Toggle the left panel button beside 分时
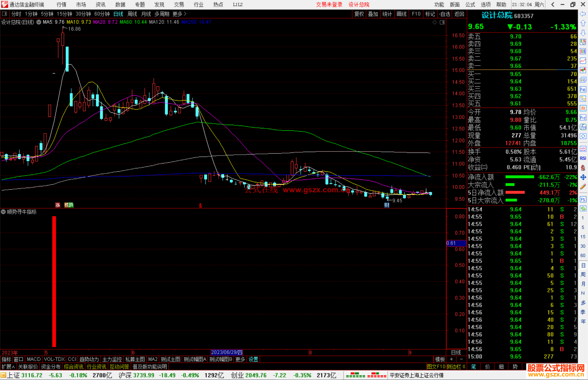Viewport: 588px width, 380px height. point(5,14)
